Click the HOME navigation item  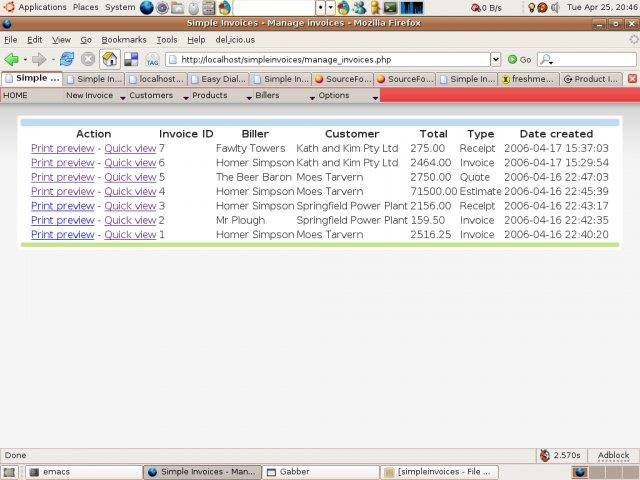point(16,96)
